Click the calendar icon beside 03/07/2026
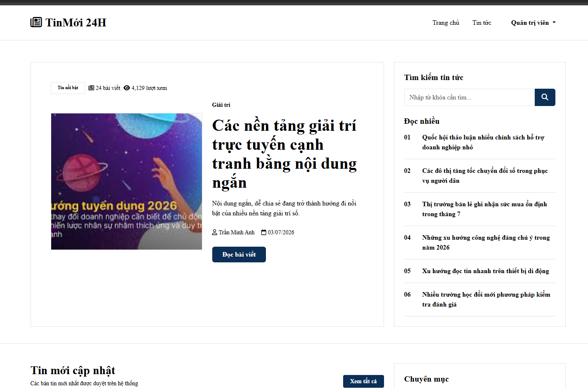This screenshot has height=389, width=588. [x=264, y=232]
